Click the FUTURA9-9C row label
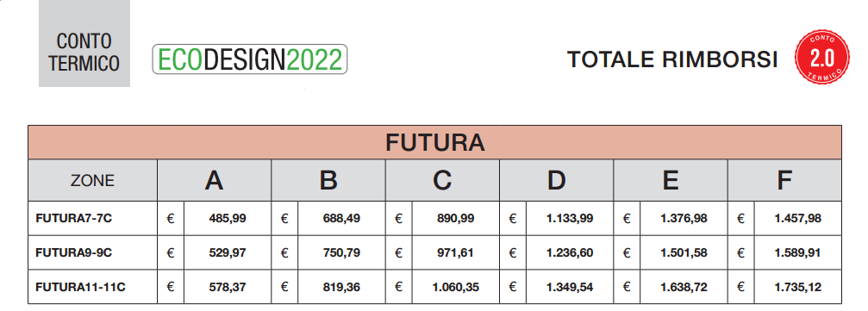This screenshot has height=311, width=868. [x=73, y=253]
